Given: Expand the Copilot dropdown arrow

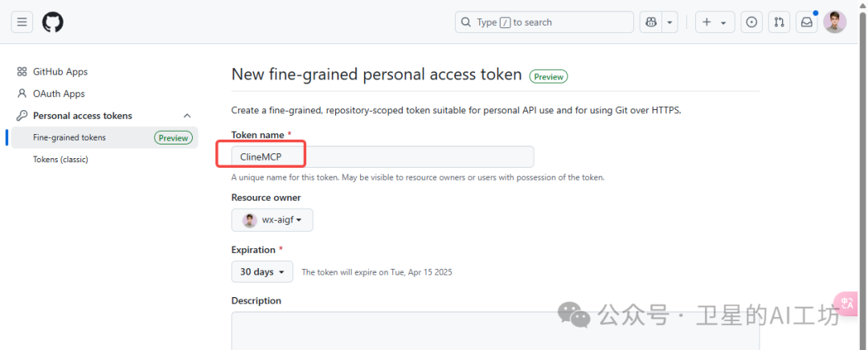Looking at the screenshot, I should click(x=669, y=22).
